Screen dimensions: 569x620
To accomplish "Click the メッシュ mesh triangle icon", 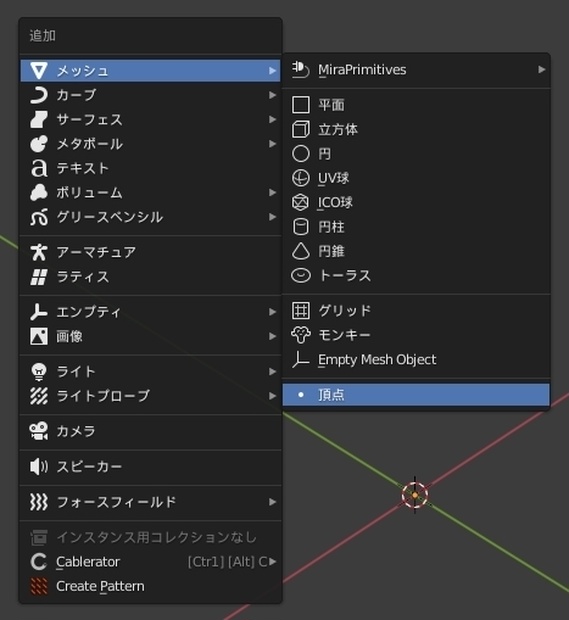I will click(39, 71).
